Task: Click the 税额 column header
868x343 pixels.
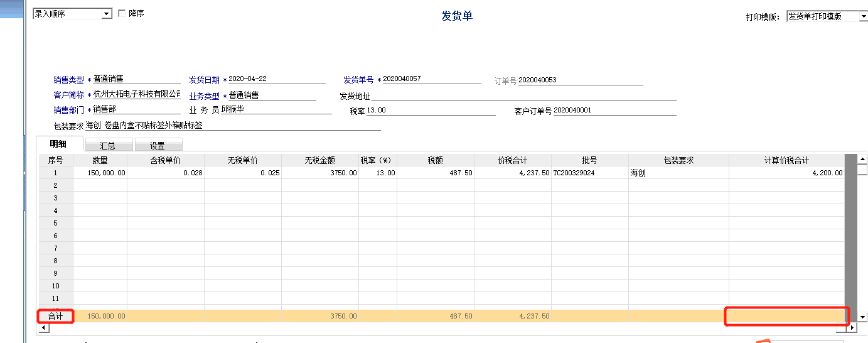Action: point(436,160)
